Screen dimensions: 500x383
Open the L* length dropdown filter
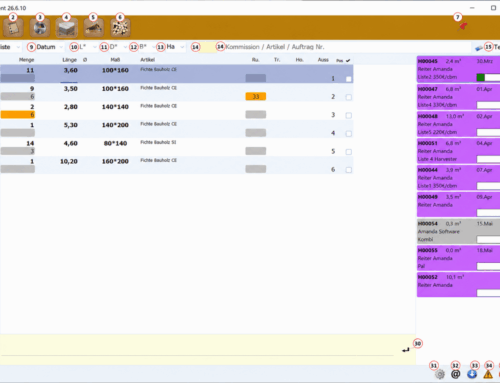[88, 47]
